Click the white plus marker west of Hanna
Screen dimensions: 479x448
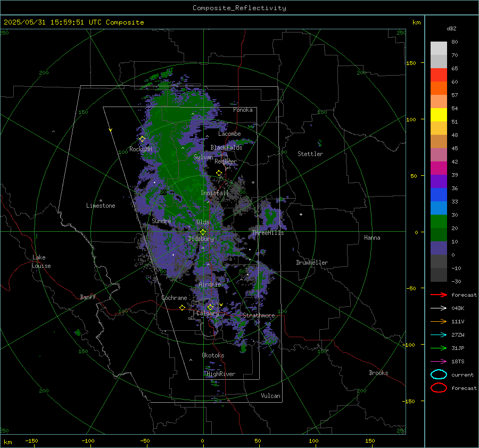point(301,214)
